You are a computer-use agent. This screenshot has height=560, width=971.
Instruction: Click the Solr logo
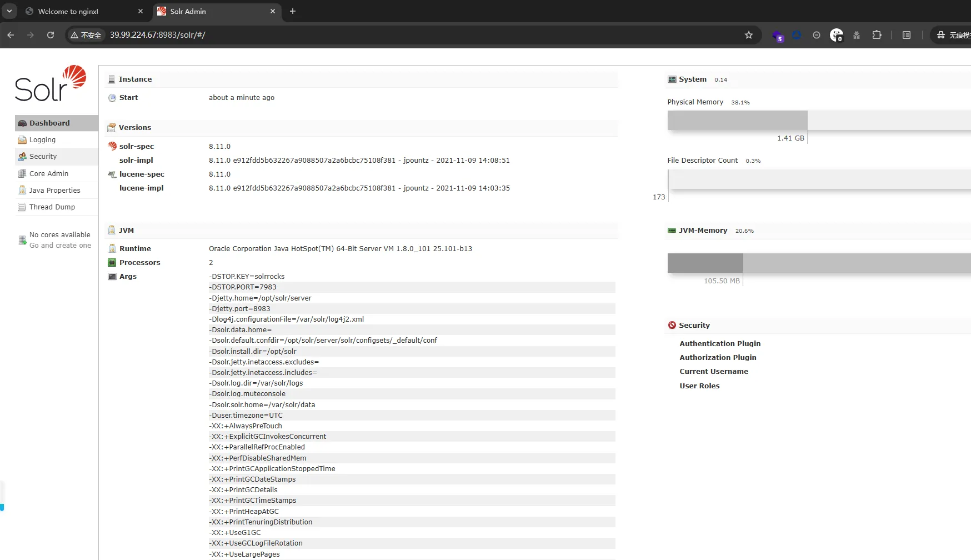tap(51, 83)
